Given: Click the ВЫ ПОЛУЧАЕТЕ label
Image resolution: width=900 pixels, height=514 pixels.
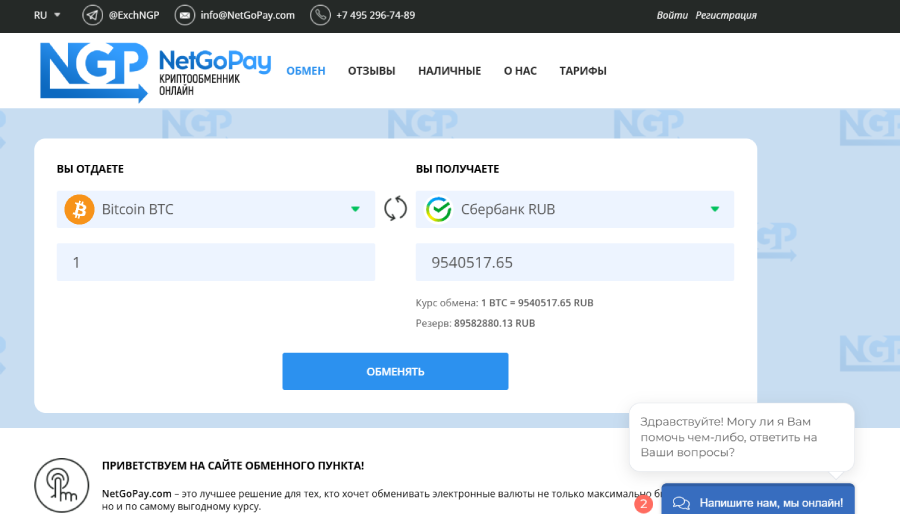Looking at the screenshot, I should coord(457,169).
